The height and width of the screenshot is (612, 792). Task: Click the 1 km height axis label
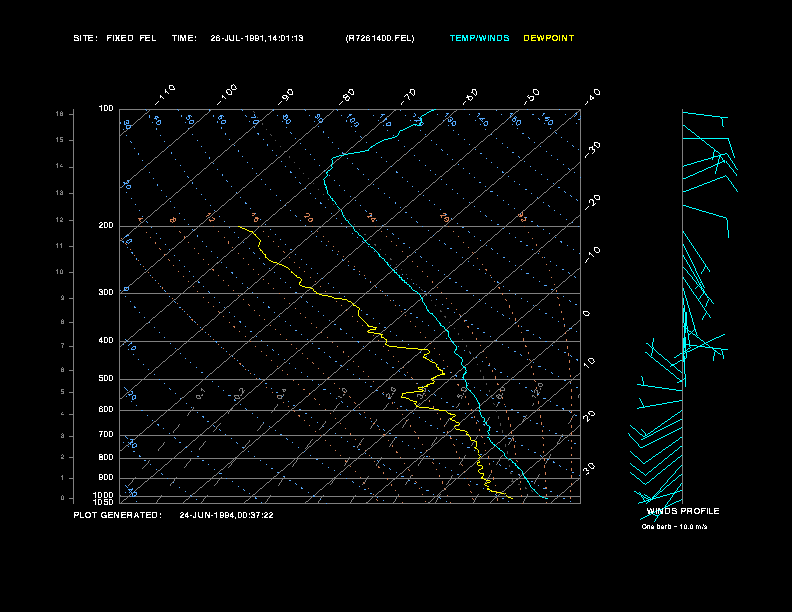(63, 478)
